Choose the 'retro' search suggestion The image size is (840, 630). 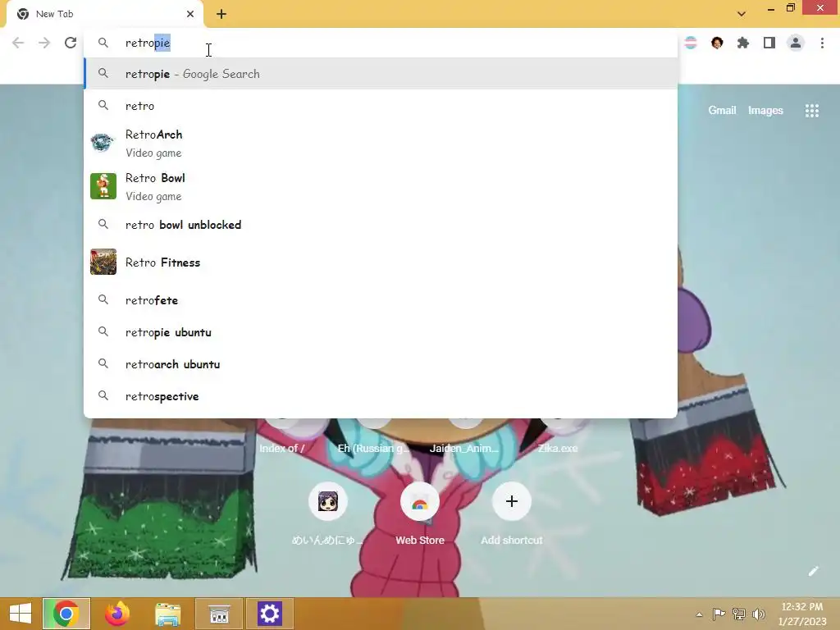point(381,106)
